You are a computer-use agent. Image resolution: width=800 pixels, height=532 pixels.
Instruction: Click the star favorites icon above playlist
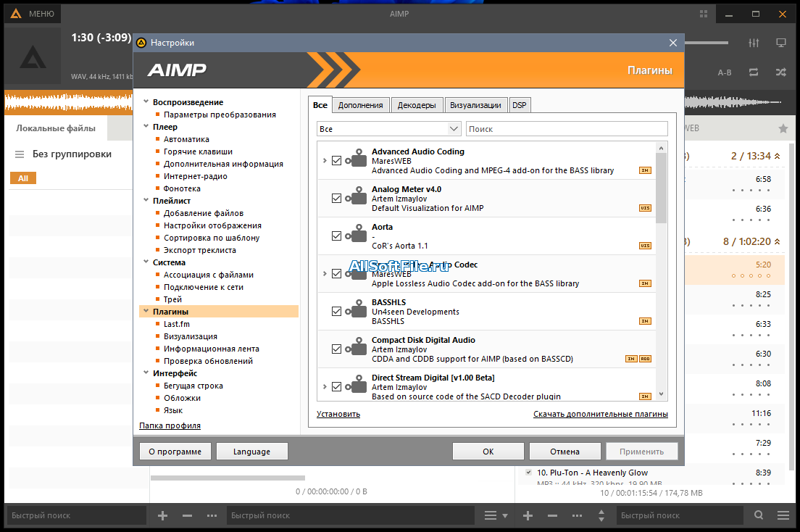coord(783,129)
